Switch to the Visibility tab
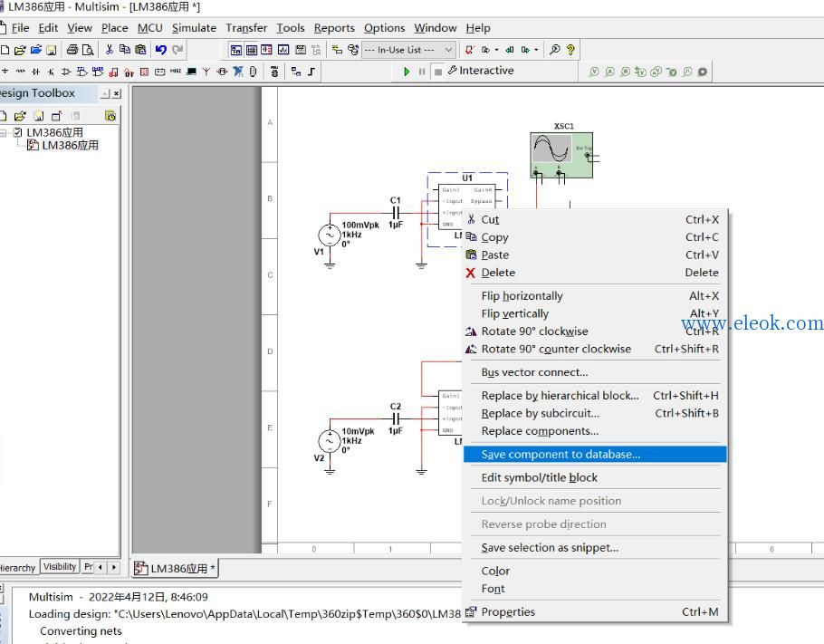824x644 pixels. click(x=60, y=566)
